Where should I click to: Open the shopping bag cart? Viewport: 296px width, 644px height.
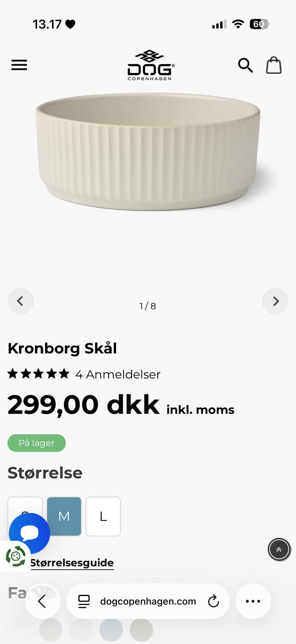pyautogui.click(x=274, y=65)
